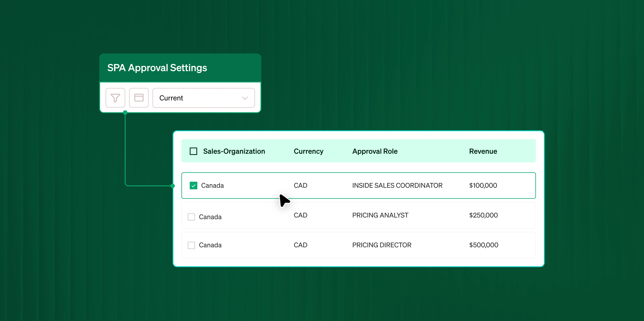Image resolution: width=644 pixels, height=321 pixels.
Task: Click the filter funnel icon
Action: tap(115, 98)
